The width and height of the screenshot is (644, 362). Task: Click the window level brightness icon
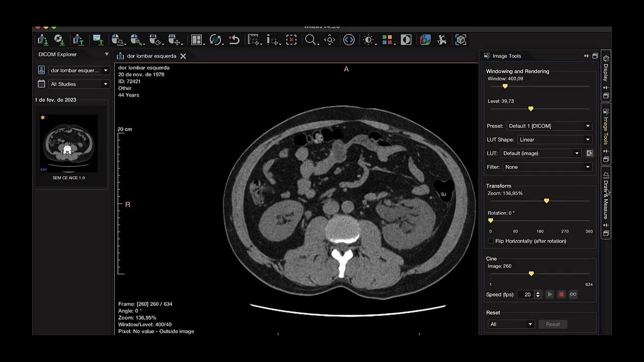click(x=369, y=40)
